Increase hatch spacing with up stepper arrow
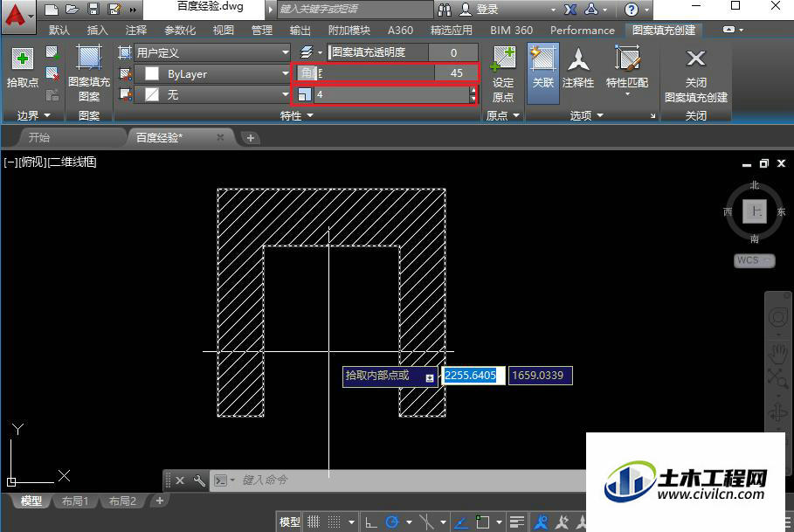This screenshot has height=532, width=794. point(473,90)
